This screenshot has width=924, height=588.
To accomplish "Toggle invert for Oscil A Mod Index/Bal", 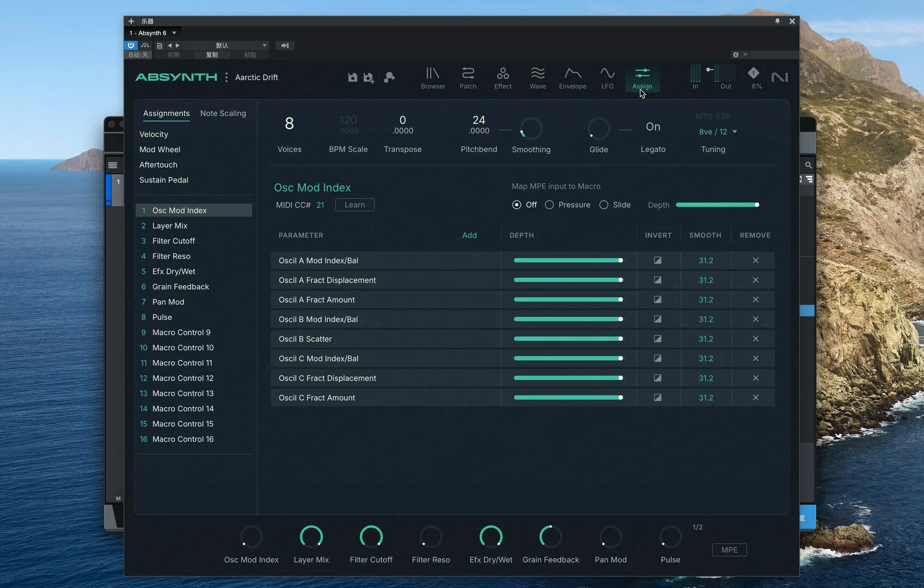I will (658, 260).
